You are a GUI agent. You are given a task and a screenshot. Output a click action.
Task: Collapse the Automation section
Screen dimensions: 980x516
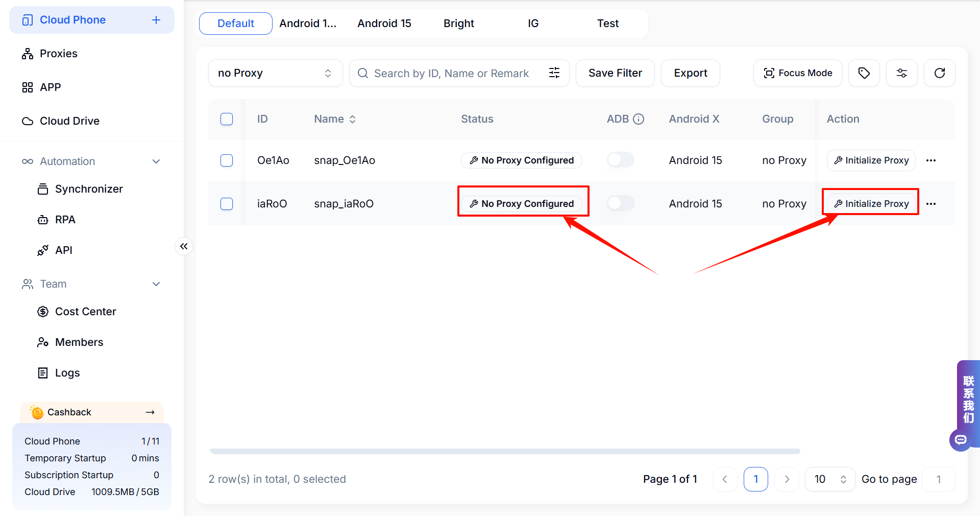pos(156,161)
